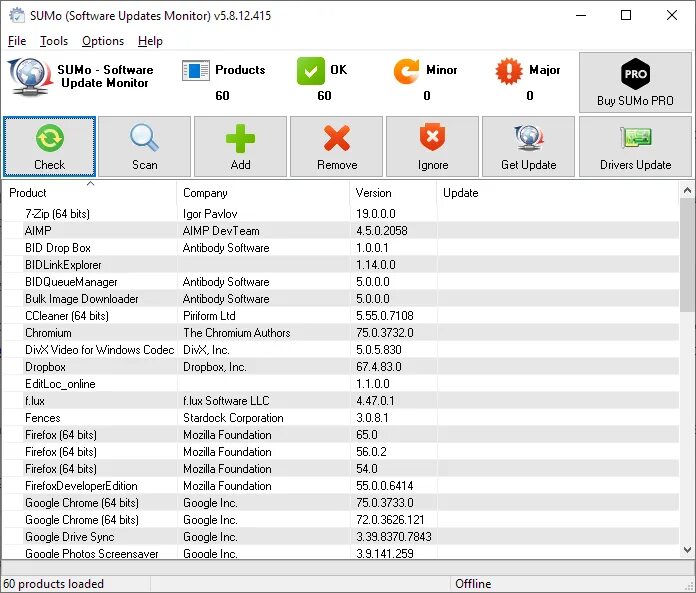This screenshot has width=696, height=593.
Task: Select Google Chrome version 72.0.3626.121 row
Action: [341, 520]
